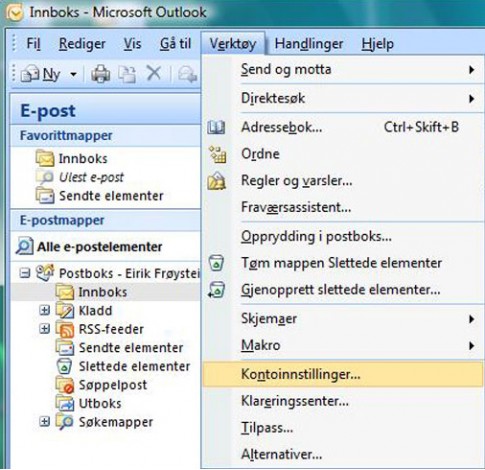485x470 pixels.
Task: Expand the Søkemapper folder
Action: tap(44, 422)
